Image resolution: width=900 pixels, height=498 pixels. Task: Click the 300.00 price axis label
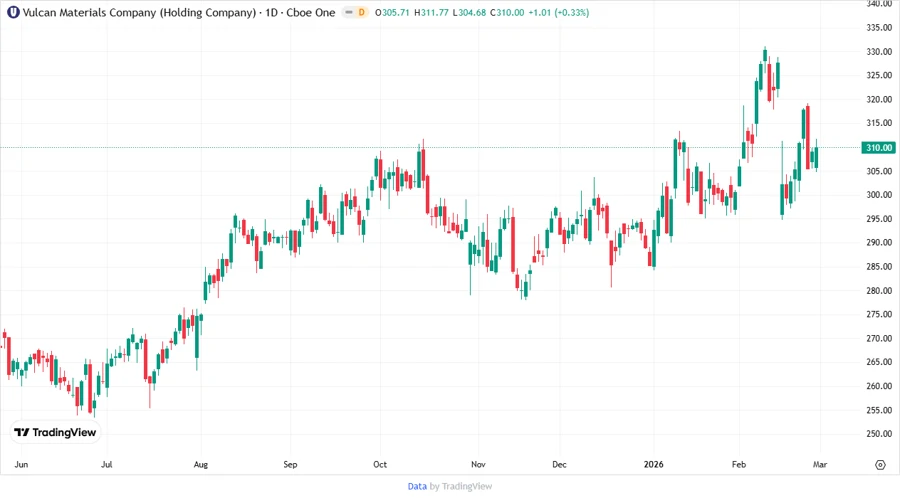(x=879, y=194)
